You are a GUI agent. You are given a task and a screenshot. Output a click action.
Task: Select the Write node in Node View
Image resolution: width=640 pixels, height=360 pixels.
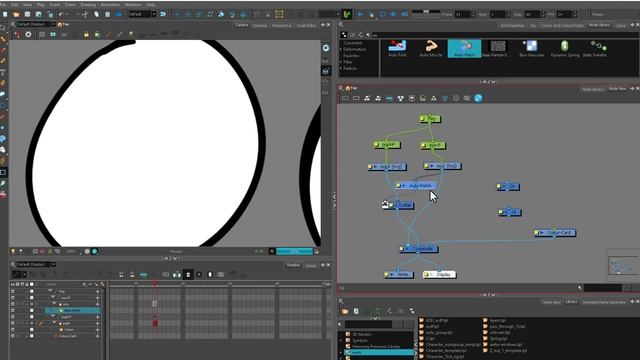(398, 274)
